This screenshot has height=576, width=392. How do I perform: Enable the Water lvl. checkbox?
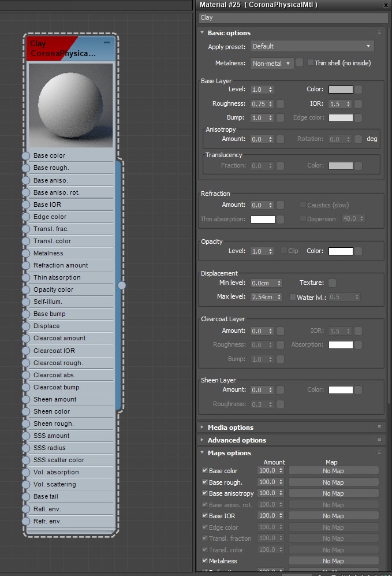[293, 297]
